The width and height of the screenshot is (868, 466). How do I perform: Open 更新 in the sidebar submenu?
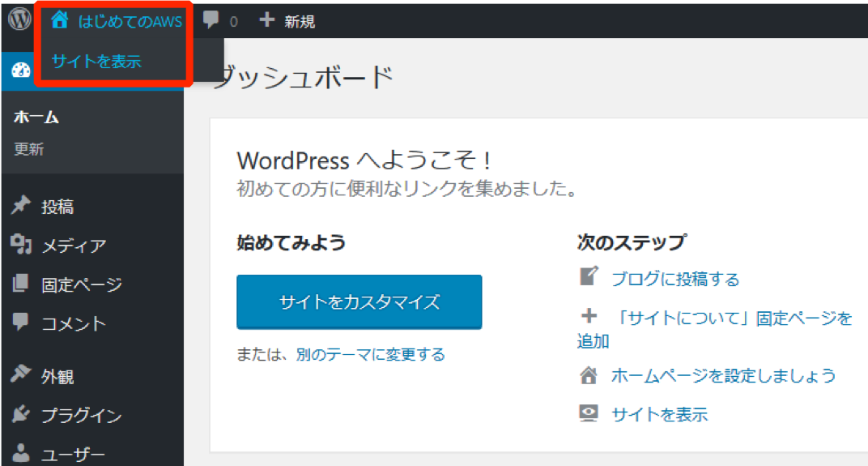29,149
